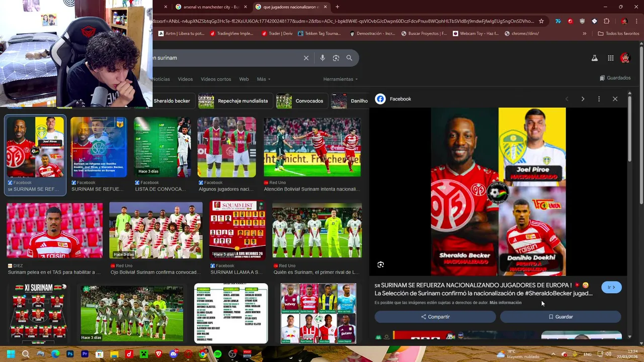Open Discord from the taskbar
This screenshot has height=362, width=644.
coord(173,354)
